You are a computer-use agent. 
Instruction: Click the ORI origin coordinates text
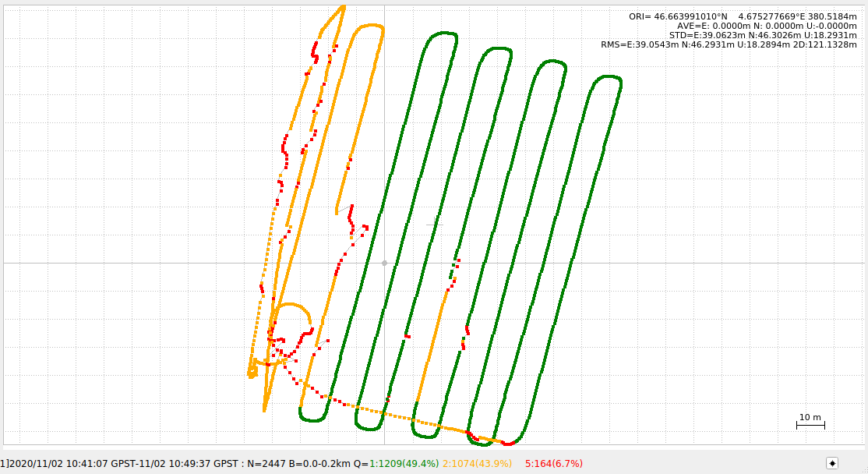(x=743, y=16)
